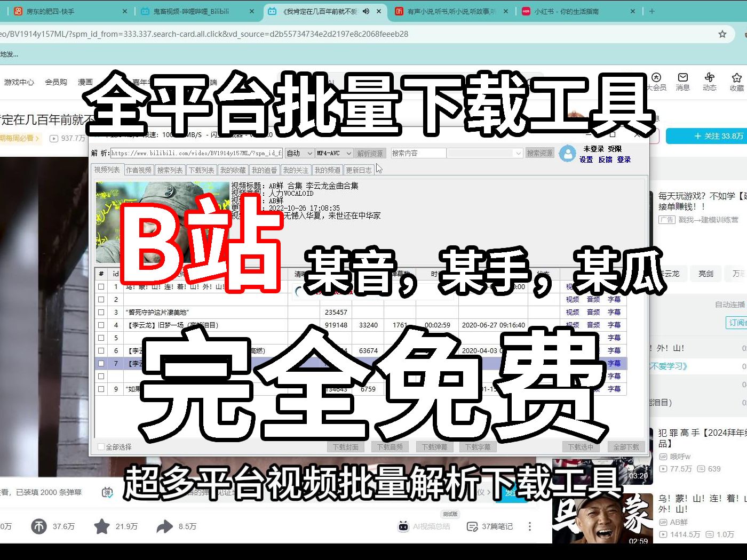Switch to the 搜索列表 tab
The image size is (747, 560).
coord(170,170)
